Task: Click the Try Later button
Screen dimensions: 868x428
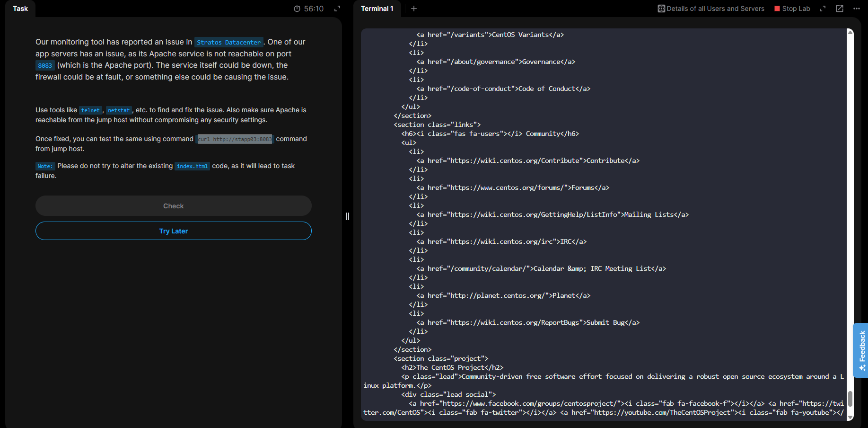Action: 174,231
